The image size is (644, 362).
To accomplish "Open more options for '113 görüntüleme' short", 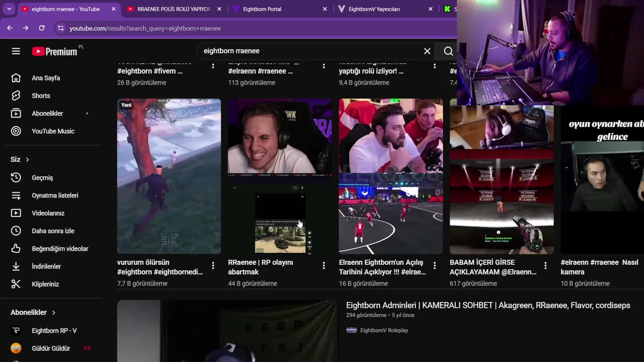I will 324,66.
